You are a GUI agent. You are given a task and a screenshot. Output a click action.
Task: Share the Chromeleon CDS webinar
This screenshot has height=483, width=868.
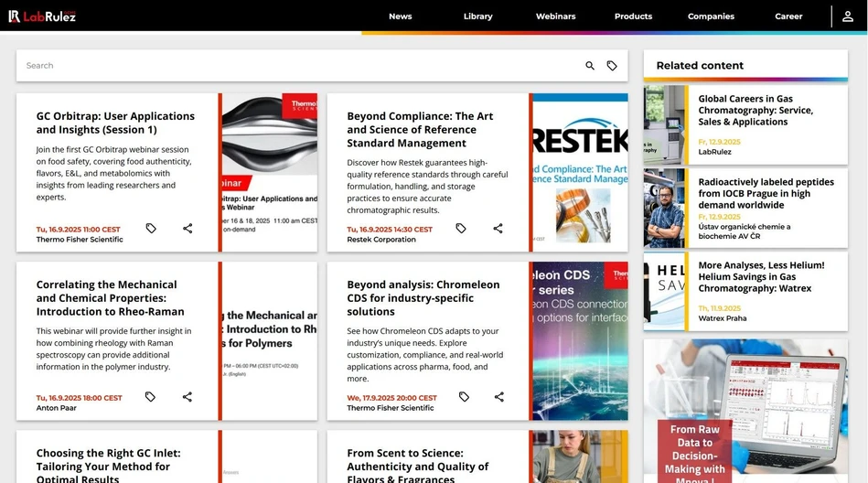pos(499,397)
